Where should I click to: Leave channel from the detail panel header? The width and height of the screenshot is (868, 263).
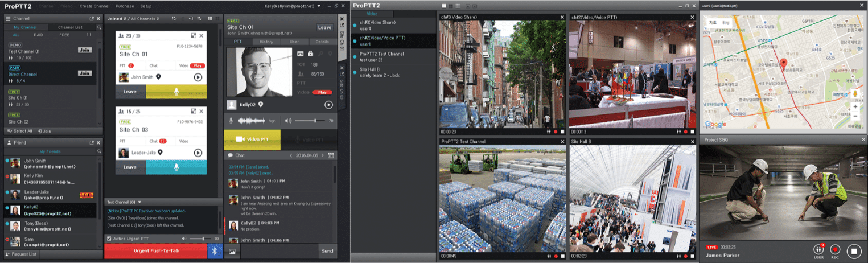324,27
